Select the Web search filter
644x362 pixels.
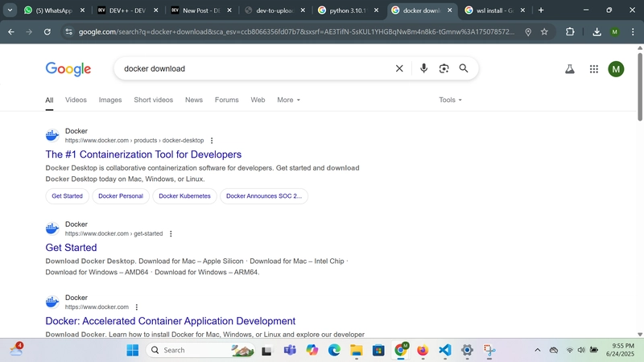tap(258, 100)
